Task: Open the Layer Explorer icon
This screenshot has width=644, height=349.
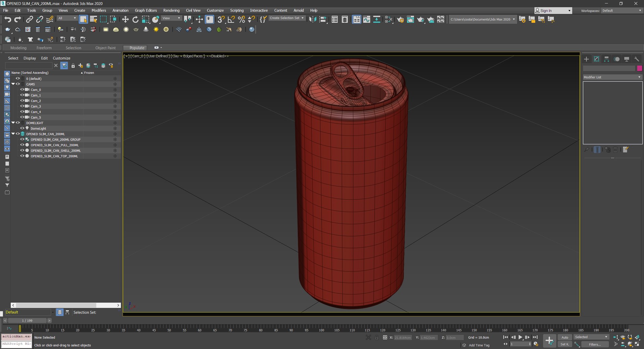Action: (x=345, y=19)
